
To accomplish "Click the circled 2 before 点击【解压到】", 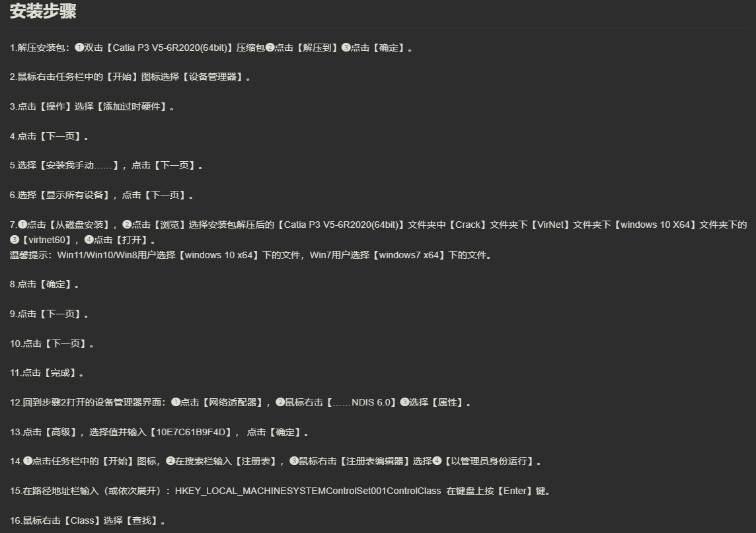I will [x=270, y=48].
